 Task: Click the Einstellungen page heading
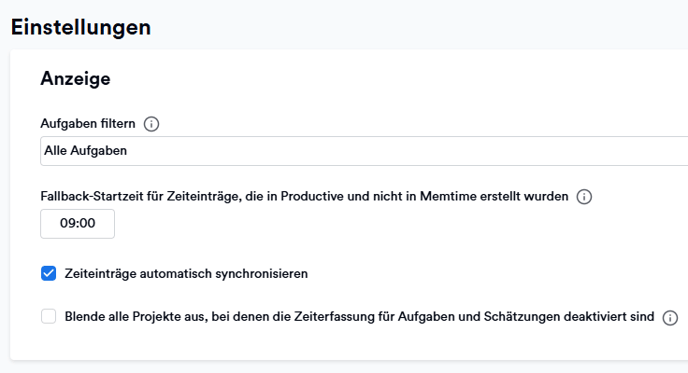(x=81, y=27)
